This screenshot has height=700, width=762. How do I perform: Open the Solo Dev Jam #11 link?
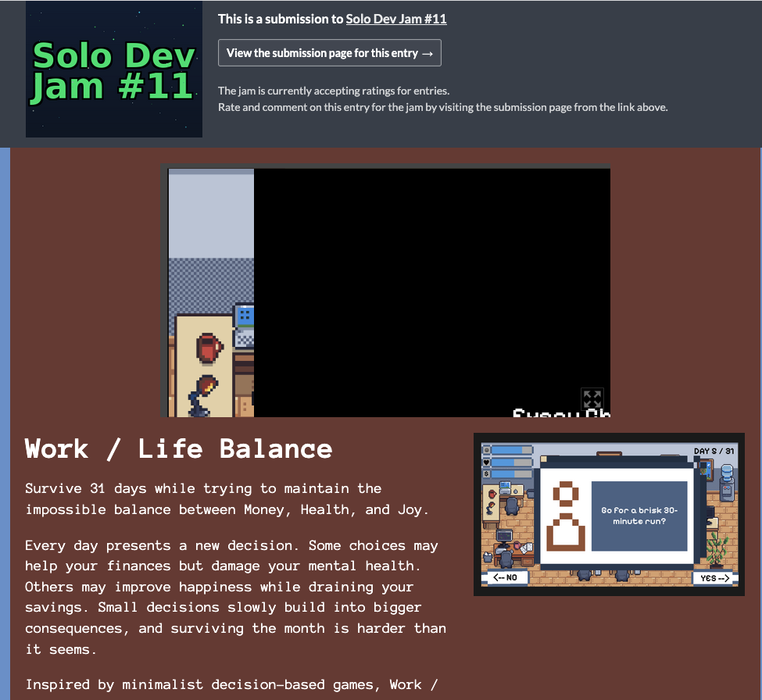396,19
